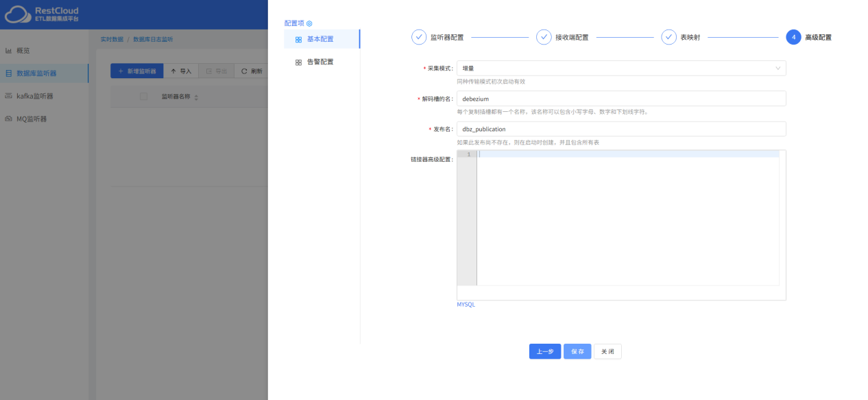Switch to the 告警配置 tab

[x=321, y=62]
